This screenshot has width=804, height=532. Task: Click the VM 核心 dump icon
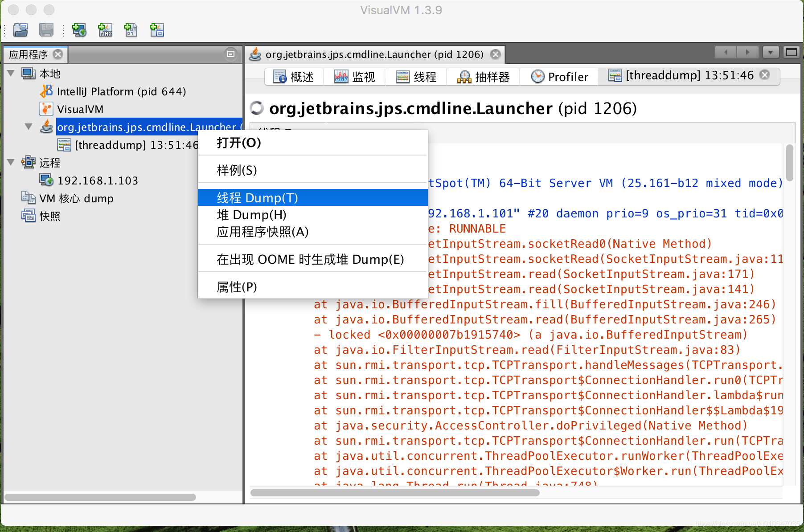[29, 198]
